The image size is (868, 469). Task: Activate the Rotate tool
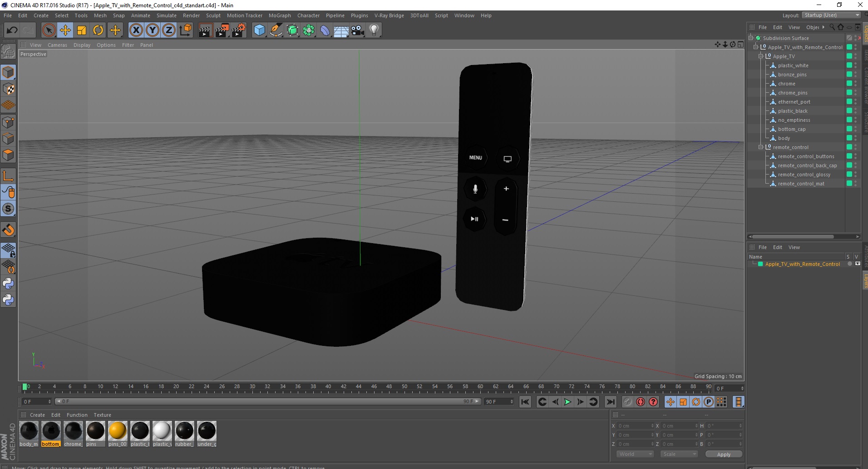[98, 30]
